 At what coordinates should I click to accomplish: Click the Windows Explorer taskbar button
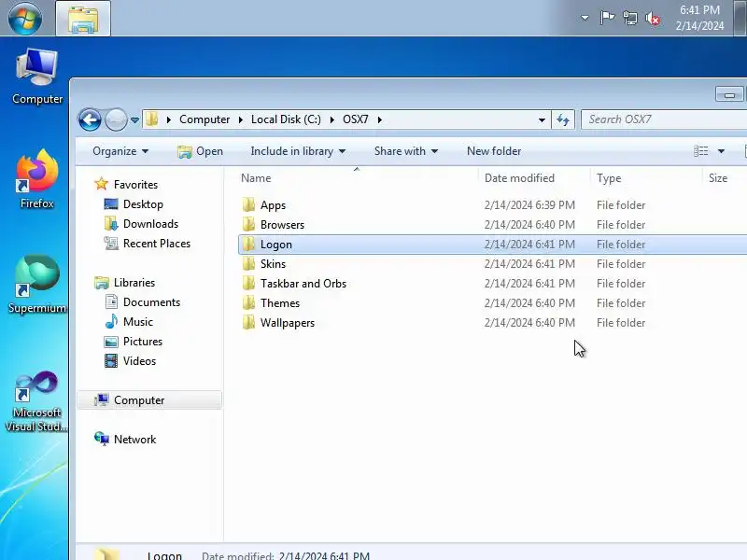coord(83,19)
